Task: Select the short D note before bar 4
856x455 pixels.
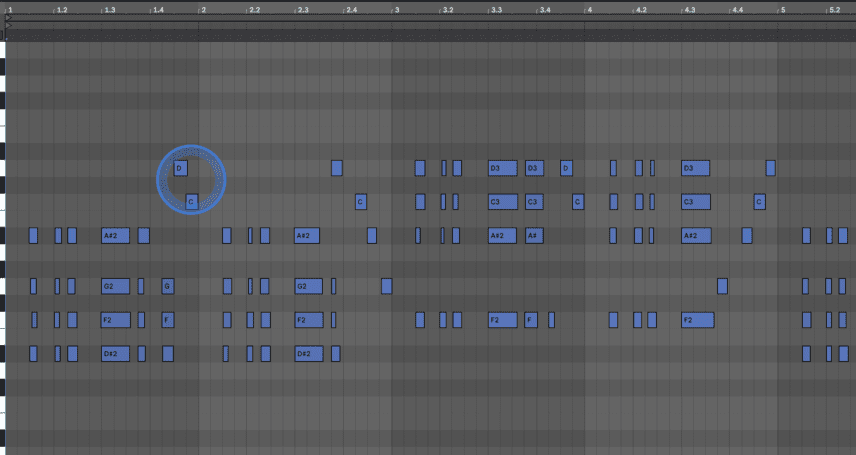Action: pyautogui.click(x=566, y=168)
